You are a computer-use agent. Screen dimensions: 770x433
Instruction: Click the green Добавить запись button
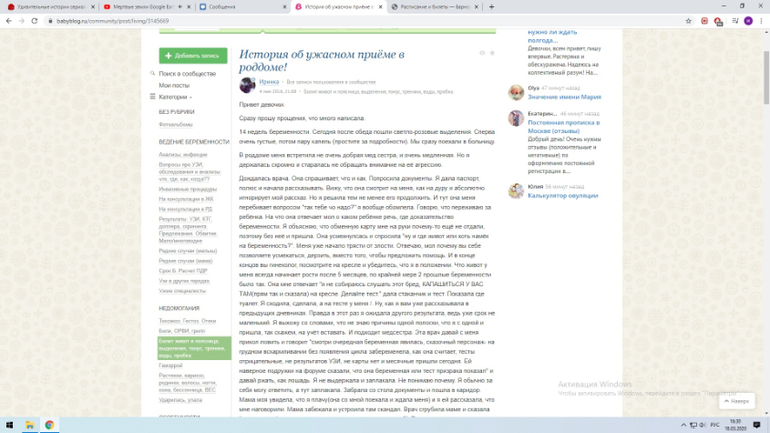coord(193,56)
